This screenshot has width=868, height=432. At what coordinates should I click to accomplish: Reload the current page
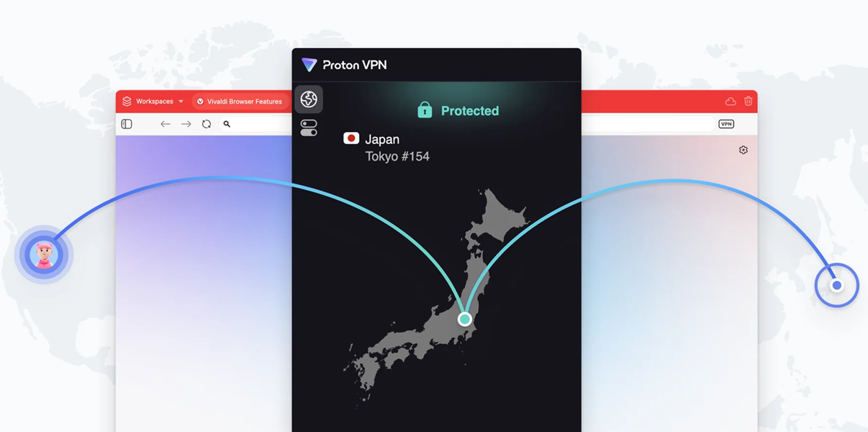[x=207, y=124]
